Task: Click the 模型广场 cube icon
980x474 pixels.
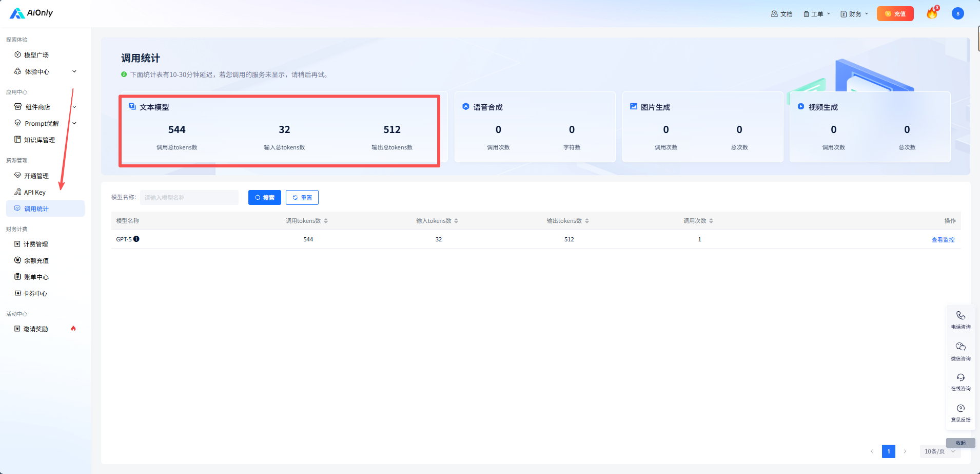Action: pos(18,55)
